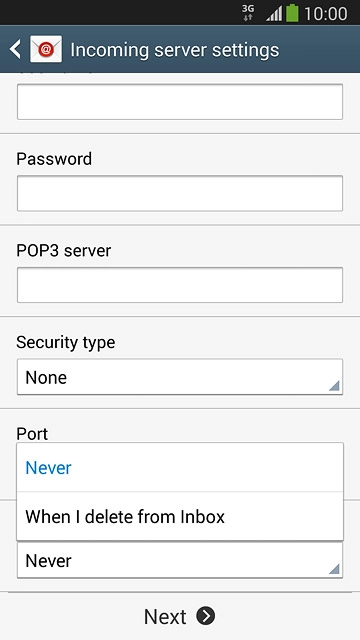Focus the topmost empty text field

pyautogui.click(x=180, y=102)
